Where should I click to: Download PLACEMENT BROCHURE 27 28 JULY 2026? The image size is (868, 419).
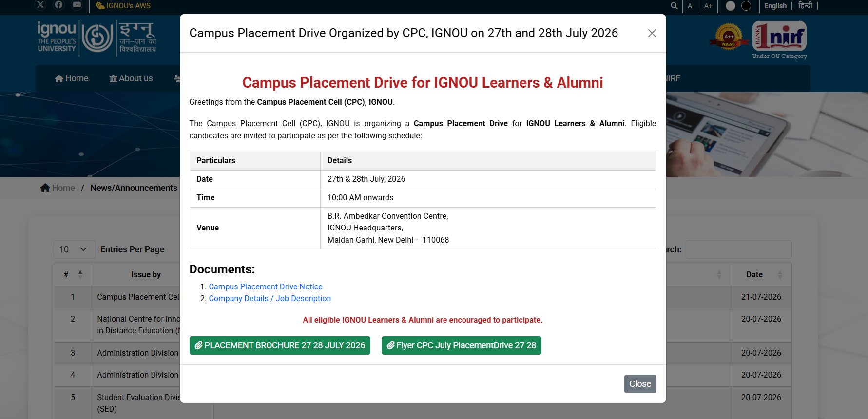coord(280,345)
